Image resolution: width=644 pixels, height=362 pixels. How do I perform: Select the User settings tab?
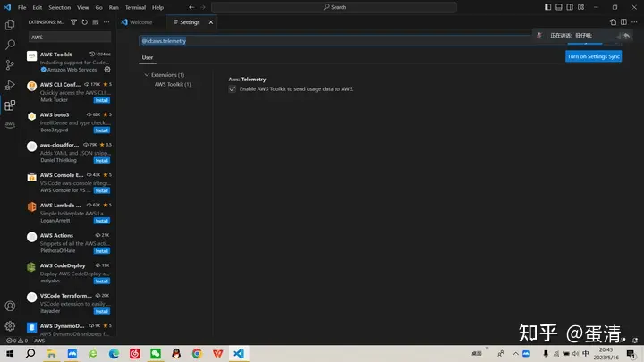pos(148,57)
